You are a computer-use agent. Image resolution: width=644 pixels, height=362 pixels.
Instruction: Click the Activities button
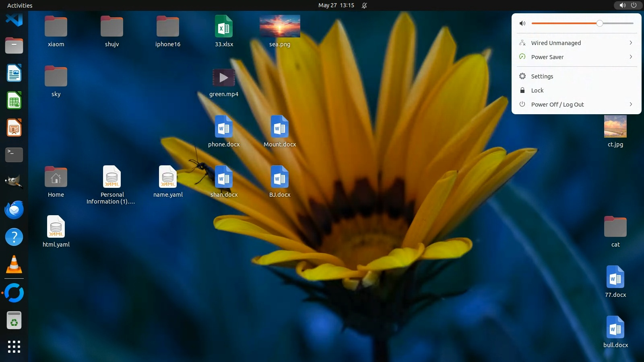click(20, 5)
